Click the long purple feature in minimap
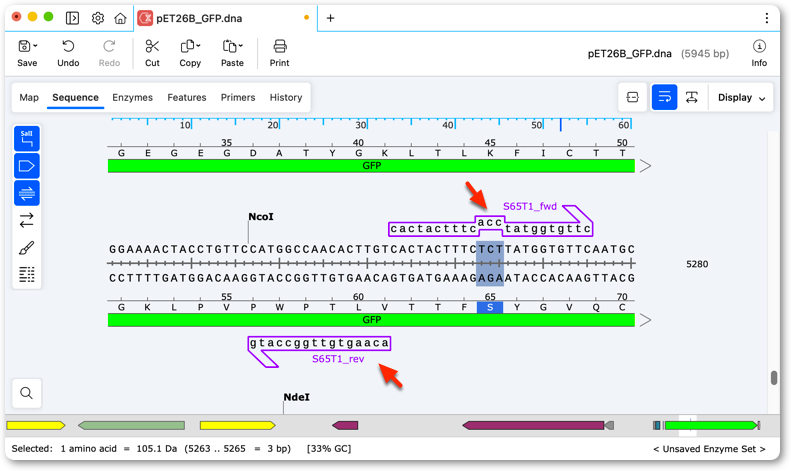This screenshot has width=791, height=471. coord(533,426)
